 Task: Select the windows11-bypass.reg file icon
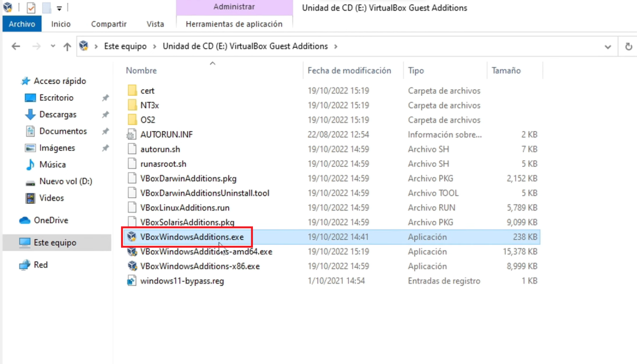[132, 281]
